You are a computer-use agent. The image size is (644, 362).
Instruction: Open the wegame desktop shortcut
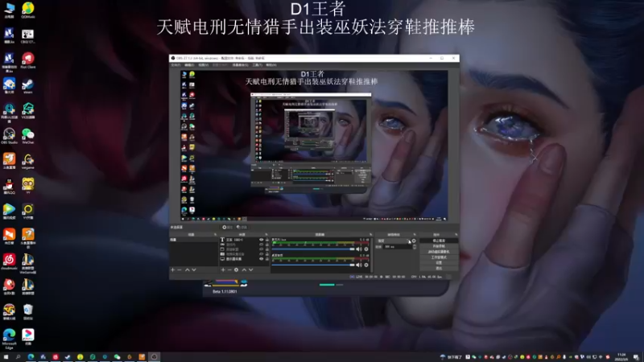[x=28, y=161]
